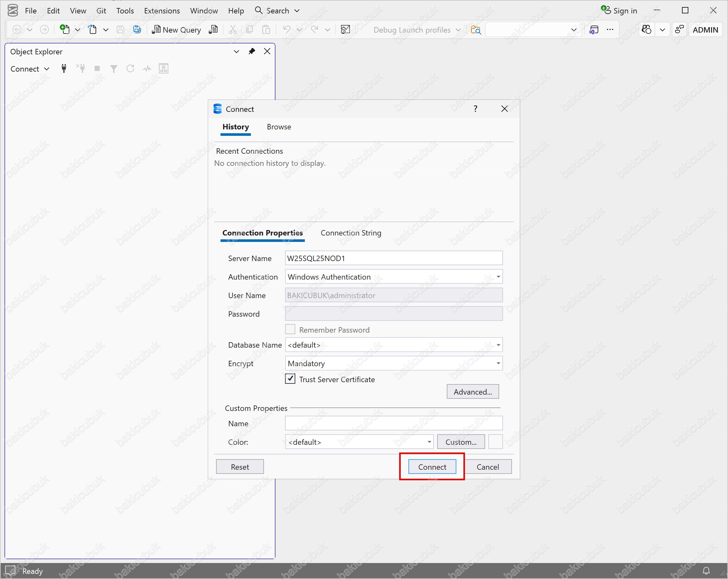Open the notifications bell in status bar
Image resolution: width=728 pixels, height=579 pixels.
pyautogui.click(x=706, y=571)
